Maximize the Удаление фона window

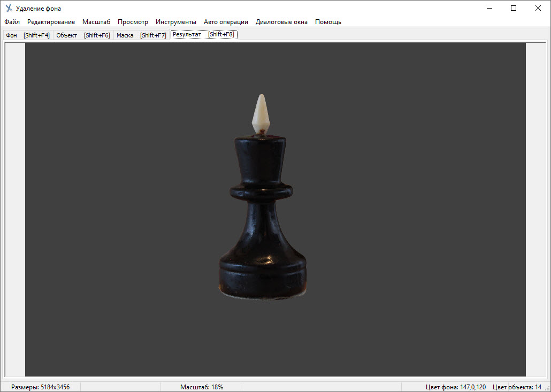coord(514,8)
